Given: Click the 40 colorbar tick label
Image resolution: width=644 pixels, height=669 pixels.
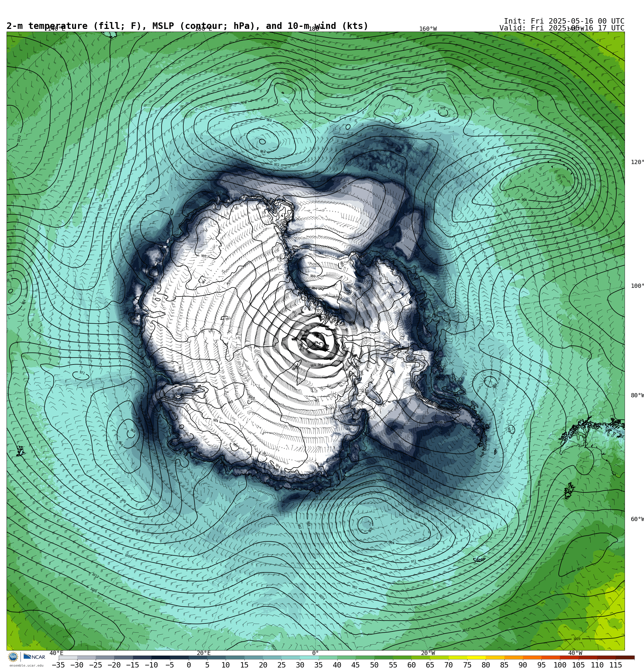Looking at the screenshot, I should pyautogui.click(x=337, y=665).
